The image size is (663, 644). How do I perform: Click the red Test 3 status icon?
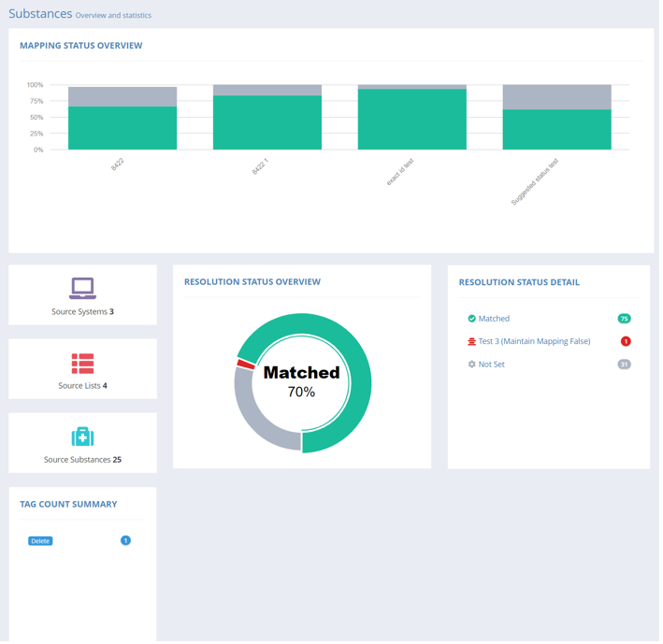(472, 342)
